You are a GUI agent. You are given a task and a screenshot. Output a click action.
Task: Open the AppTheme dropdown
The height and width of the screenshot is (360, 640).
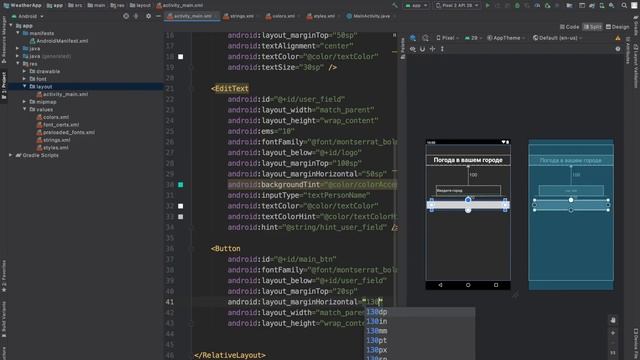click(506, 38)
